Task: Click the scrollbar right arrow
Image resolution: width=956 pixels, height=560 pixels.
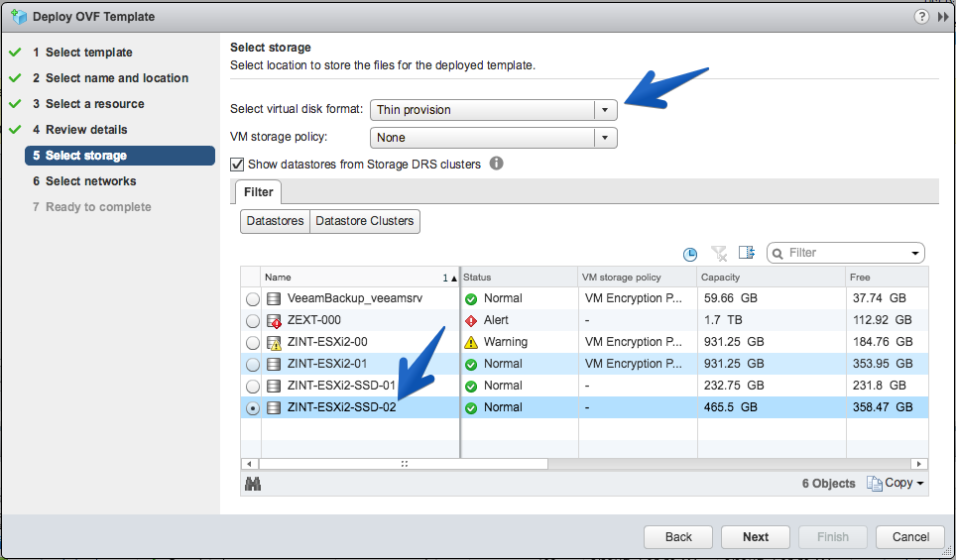Action: tap(918, 464)
